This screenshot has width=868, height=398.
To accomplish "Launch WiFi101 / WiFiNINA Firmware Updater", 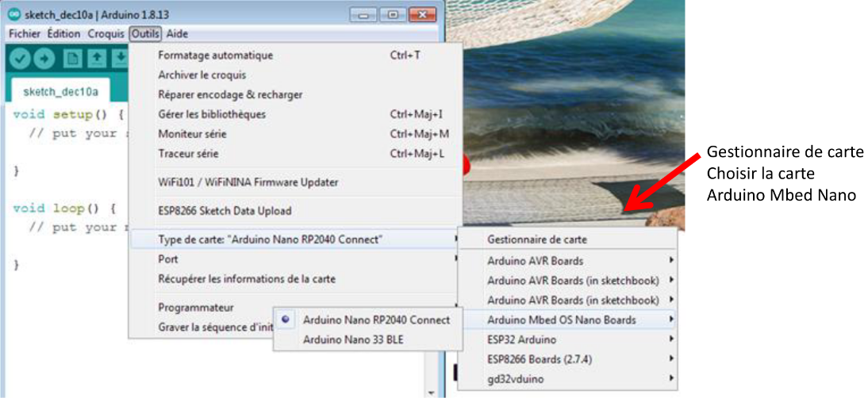I will click(x=296, y=182).
